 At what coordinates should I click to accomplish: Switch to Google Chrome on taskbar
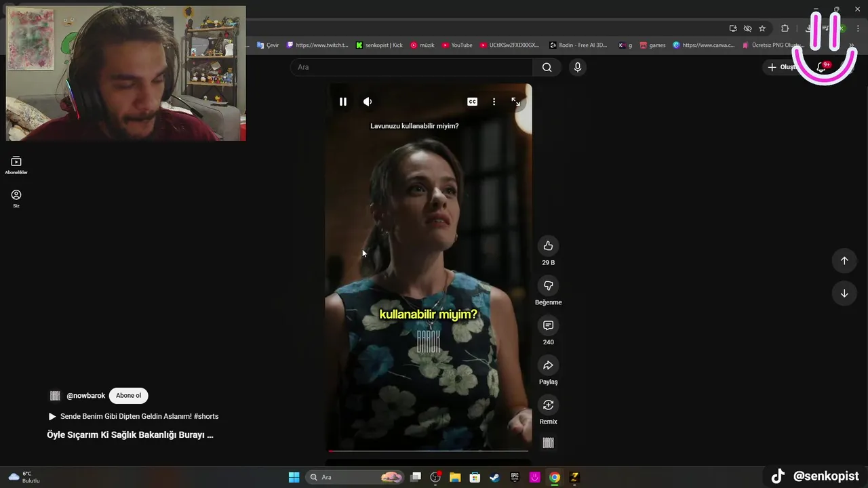click(555, 477)
